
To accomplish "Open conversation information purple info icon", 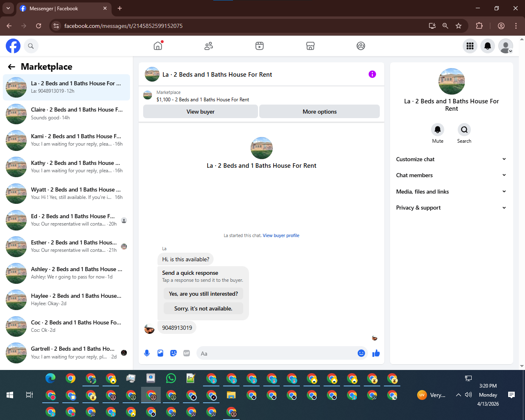I will tap(372, 74).
